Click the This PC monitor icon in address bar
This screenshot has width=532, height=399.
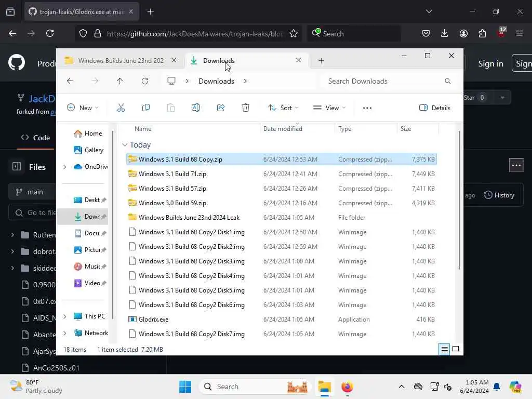click(x=171, y=81)
